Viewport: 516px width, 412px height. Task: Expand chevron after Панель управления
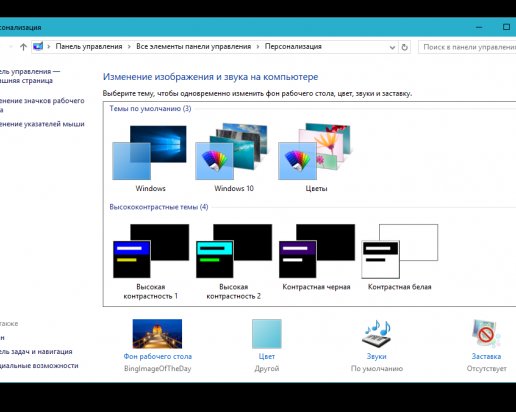pos(129,47)
